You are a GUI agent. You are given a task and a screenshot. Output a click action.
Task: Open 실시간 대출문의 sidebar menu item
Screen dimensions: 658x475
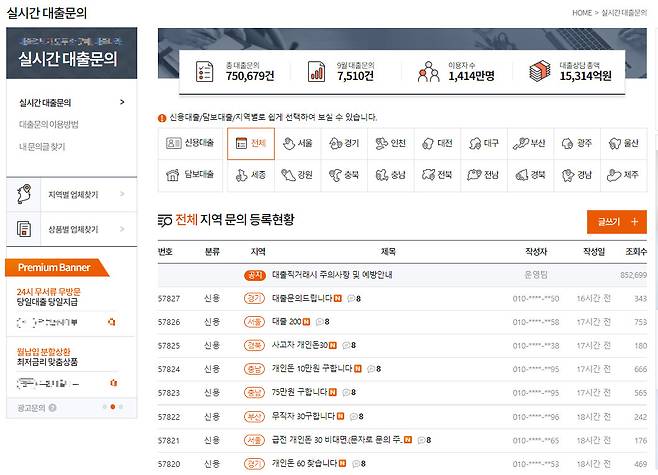coord(45,103)
